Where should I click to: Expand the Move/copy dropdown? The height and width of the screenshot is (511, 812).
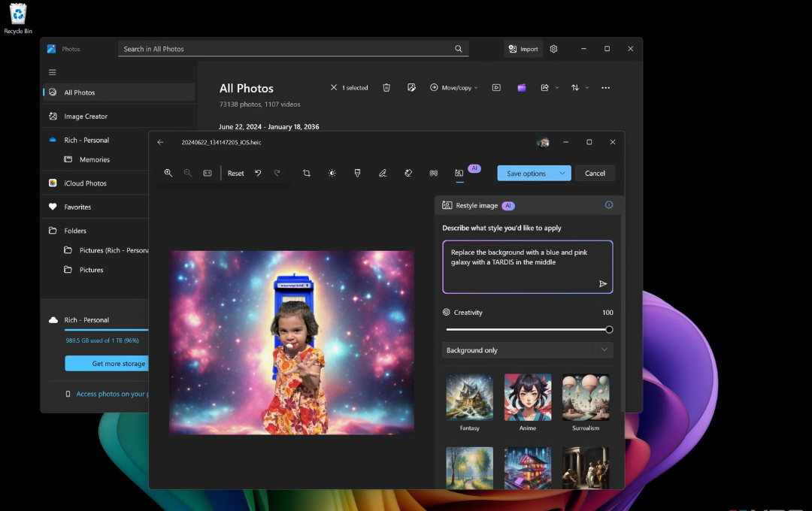pos(454,88)
